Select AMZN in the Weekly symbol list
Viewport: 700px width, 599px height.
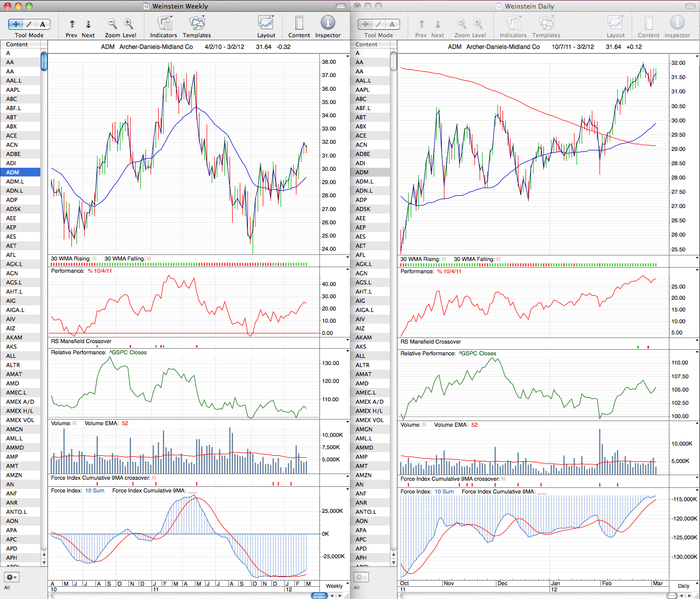click(20, 475)
